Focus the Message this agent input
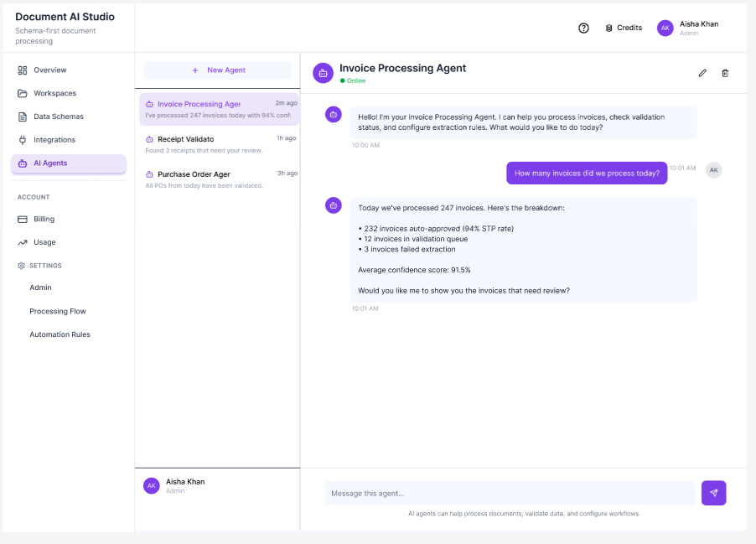756x544 pixels. point(510,494)
